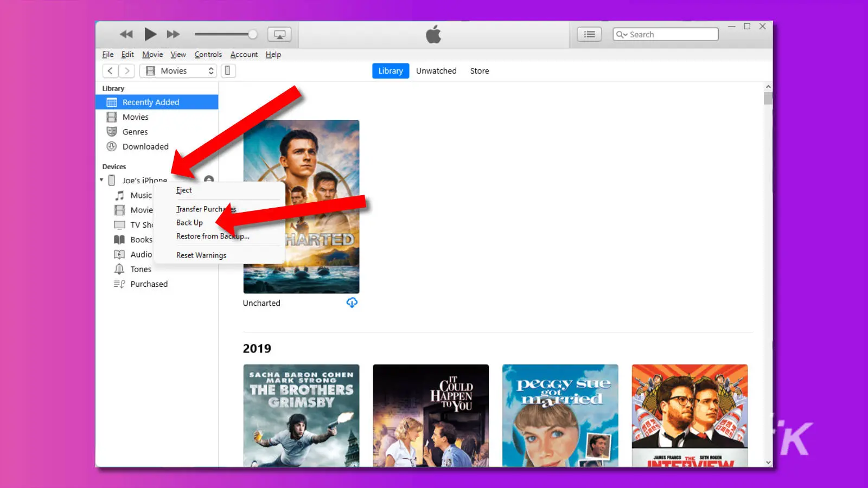Viewport: 868px width, 488px height.
Task: Select Recently Added in the Library sidebar
Action: click(x=157, y=102)
